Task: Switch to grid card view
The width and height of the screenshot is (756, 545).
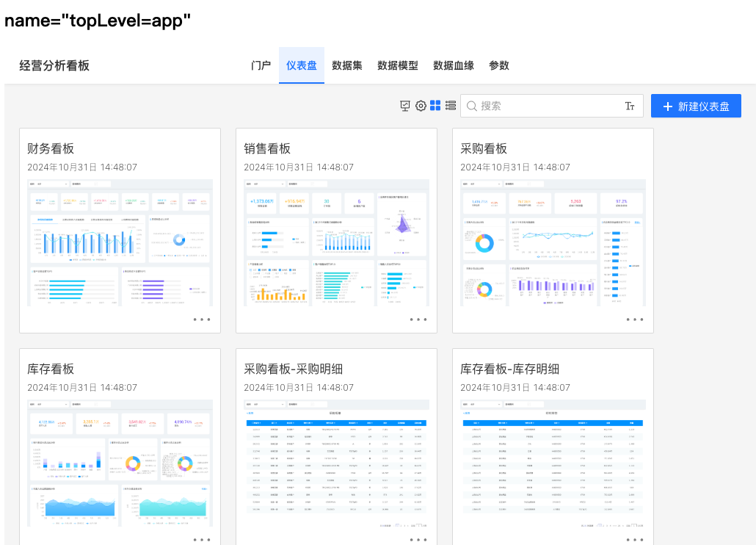Action: click(435, 106)
